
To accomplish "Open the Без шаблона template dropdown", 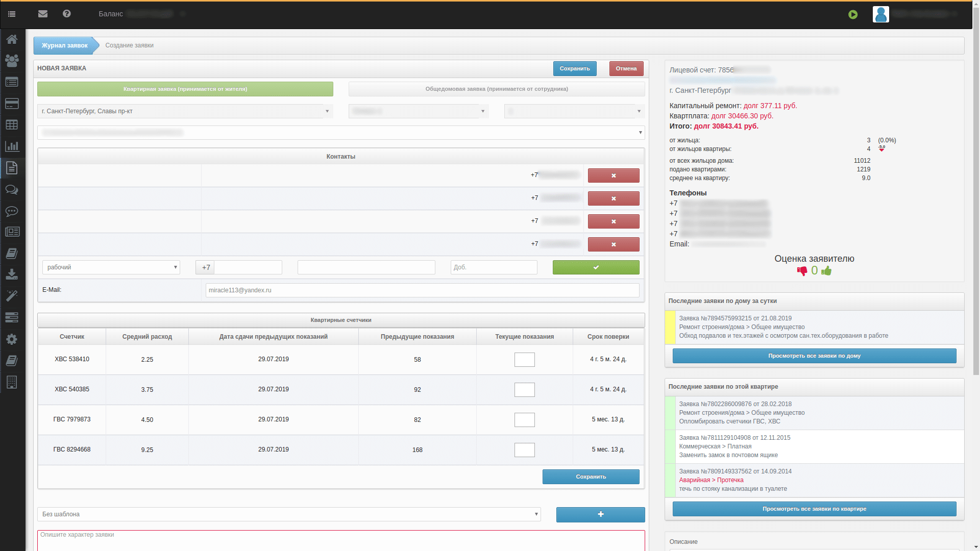I will click(x=288, y=514).
